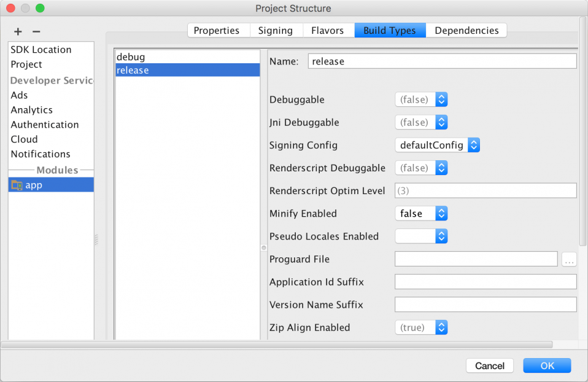Click the plus icon to add a module
This screenshot has width=588, height=382.
tap(17, 31)
